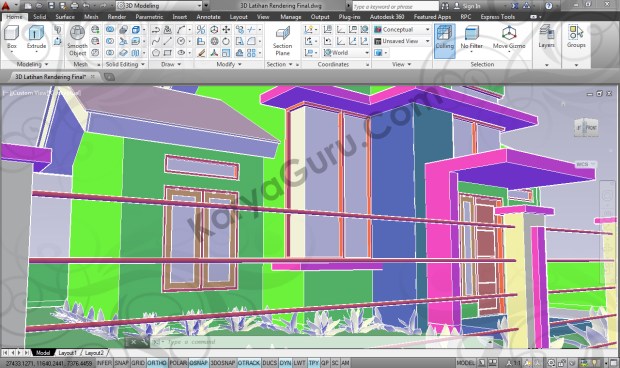Image resolution: width=620 pixels, height=368 pixels.
Task: Click the MODEL space status button
Action: [x=465, y=362]
